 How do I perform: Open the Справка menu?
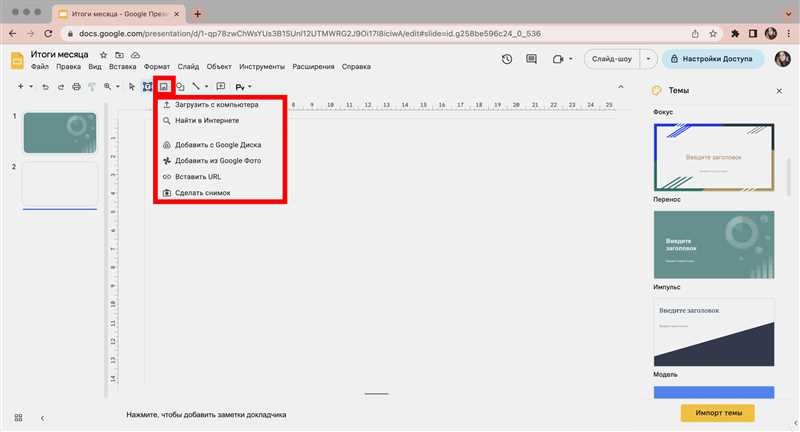coord(356,67)
